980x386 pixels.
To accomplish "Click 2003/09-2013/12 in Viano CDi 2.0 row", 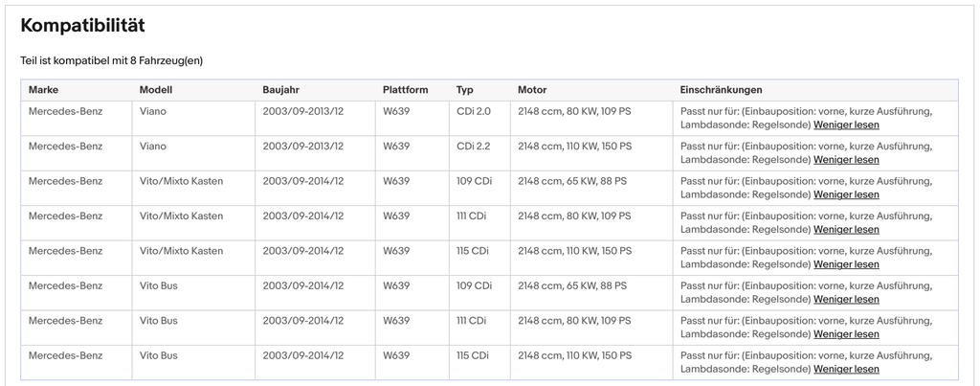I will pyautogui.click(x=303, y=111).
